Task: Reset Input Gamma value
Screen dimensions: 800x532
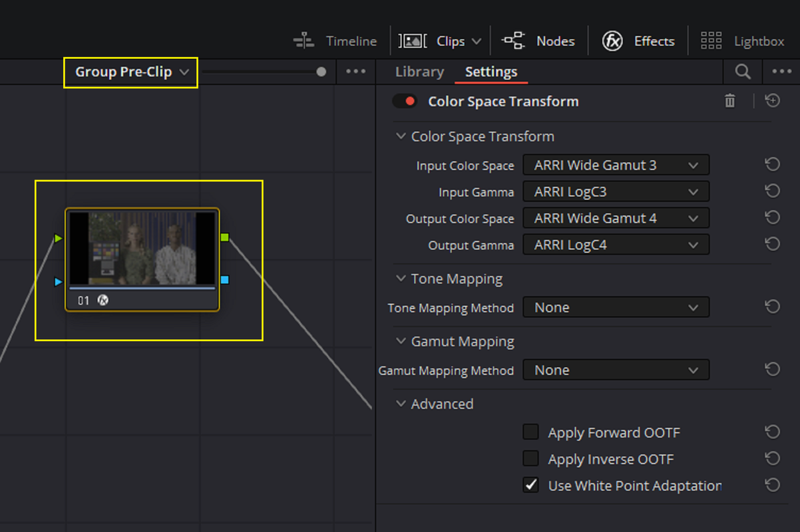Action: (x=772, y=191)
